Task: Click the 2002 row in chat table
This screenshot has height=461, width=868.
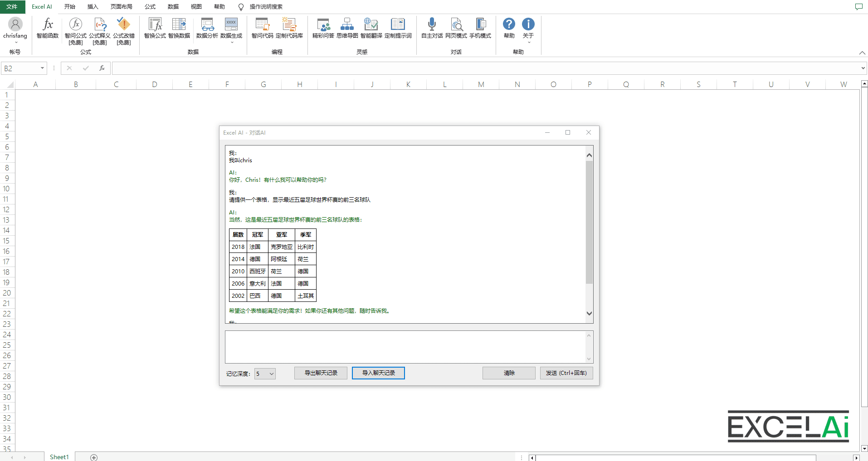Action: tap(273, 296)
